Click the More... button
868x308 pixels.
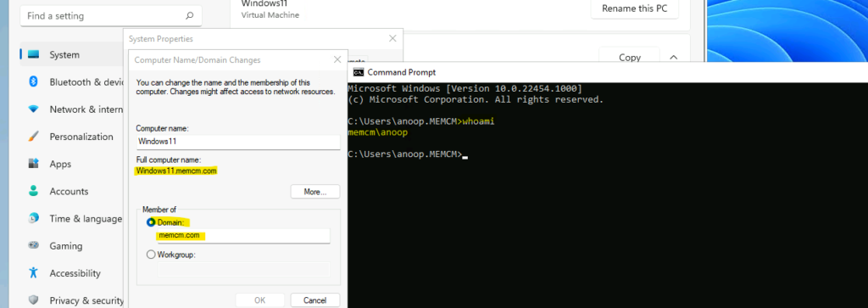point(315,192)
